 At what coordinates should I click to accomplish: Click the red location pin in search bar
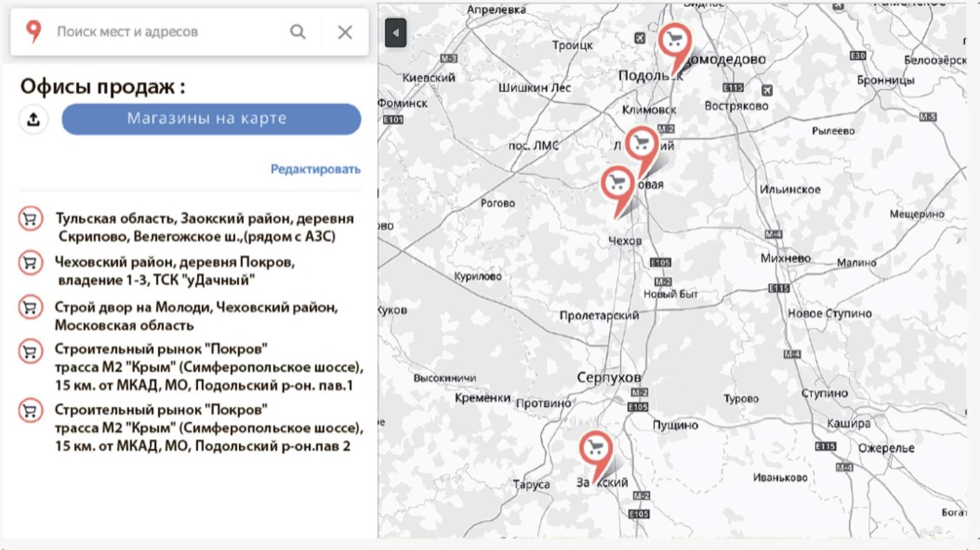[33, 32]
